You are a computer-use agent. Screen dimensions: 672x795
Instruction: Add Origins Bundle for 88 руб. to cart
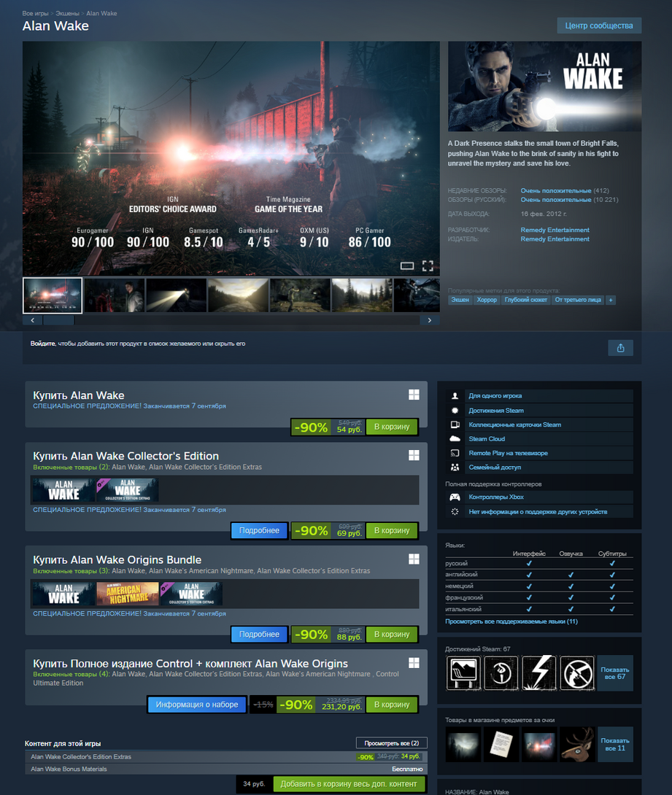click(392, 635)
